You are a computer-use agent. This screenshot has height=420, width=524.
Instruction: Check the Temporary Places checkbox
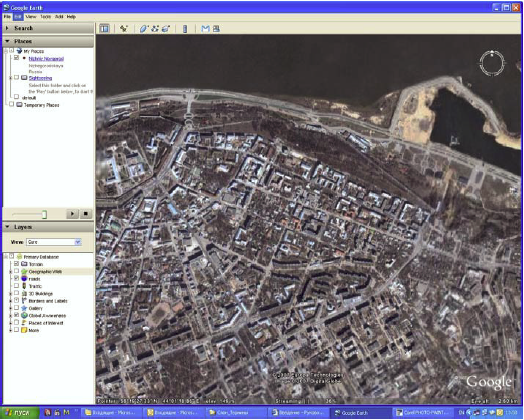(x=11, y=104)
